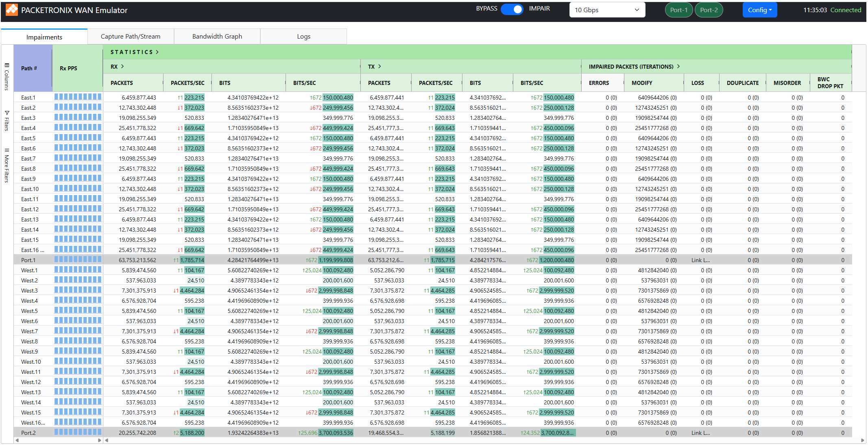Click the BWC DROP PKT column header
The width and height of the screenshot is (868, 445).
point(831,83)
